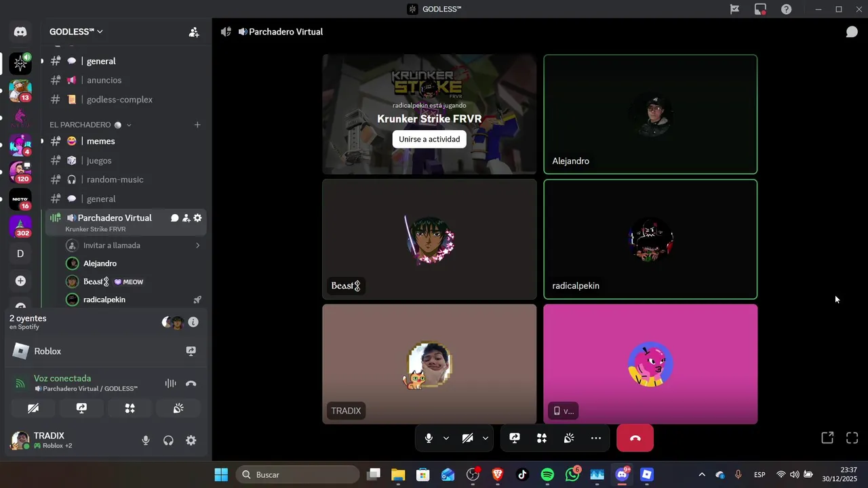Toggle deafen headphones icon in user panel
Screen dimensions: 868x488
(168, 441)
